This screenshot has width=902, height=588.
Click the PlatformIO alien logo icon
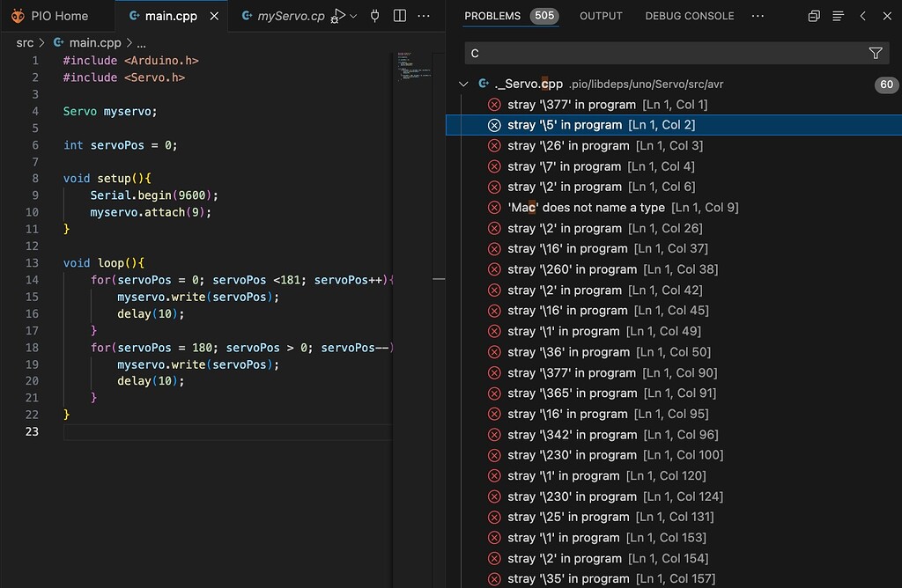pos(18,16)
